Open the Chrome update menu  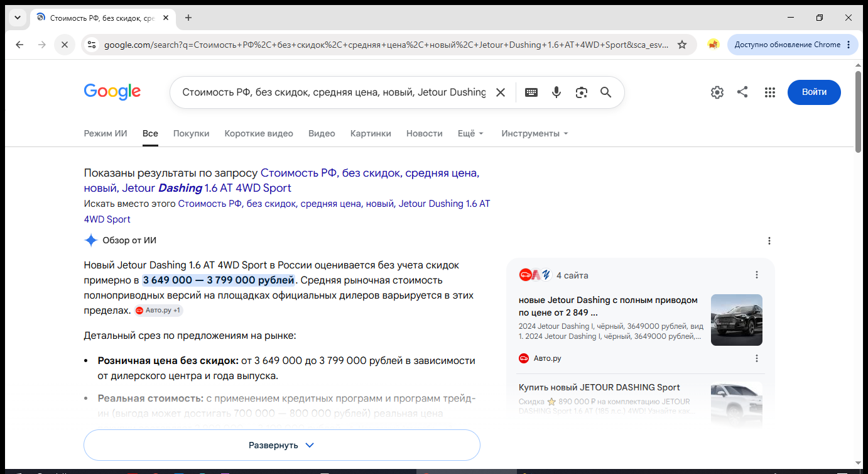tap(793, 45)
